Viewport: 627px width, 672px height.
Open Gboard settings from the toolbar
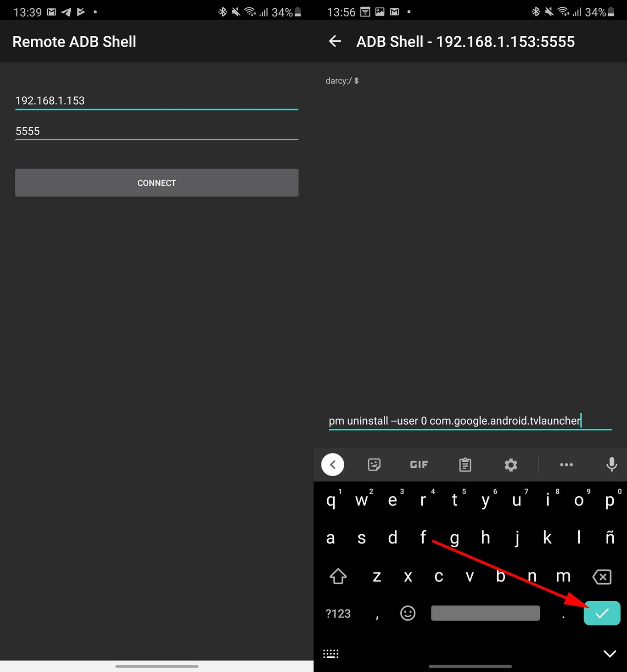510,465
